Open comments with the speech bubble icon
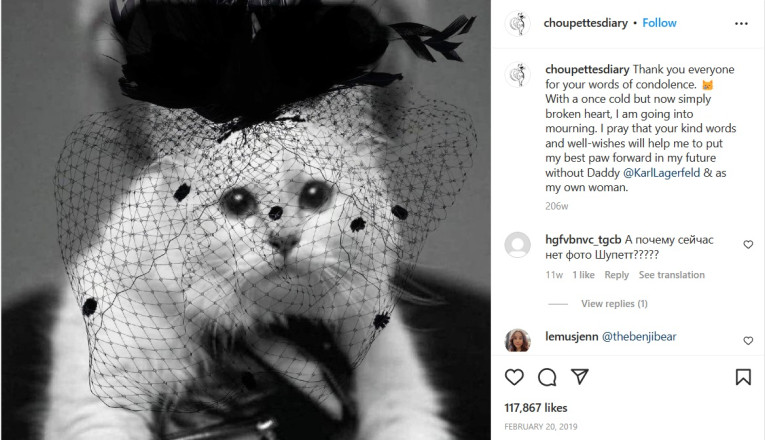 547,377
